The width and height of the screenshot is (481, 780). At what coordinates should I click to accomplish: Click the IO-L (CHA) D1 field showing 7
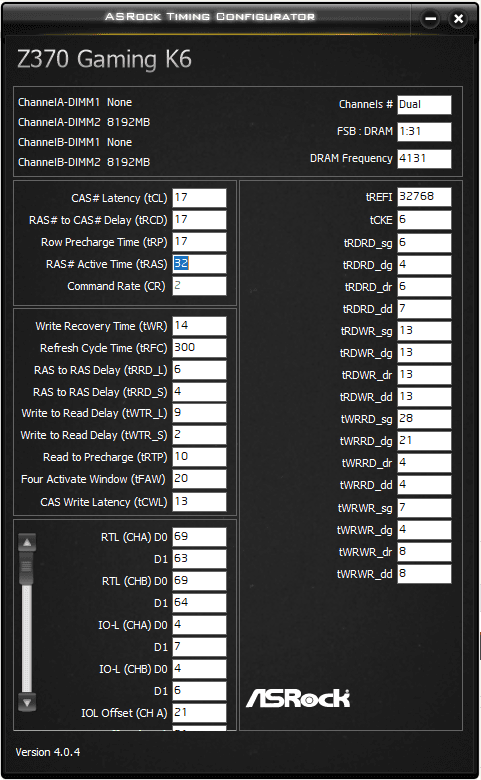click(x=199, y=647)
